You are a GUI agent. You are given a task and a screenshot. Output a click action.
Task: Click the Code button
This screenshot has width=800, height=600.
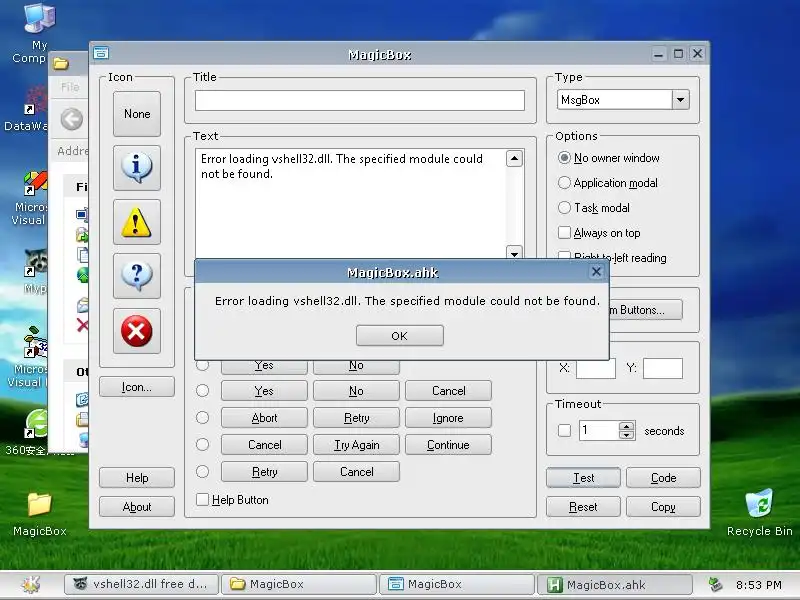coord(663,478)
